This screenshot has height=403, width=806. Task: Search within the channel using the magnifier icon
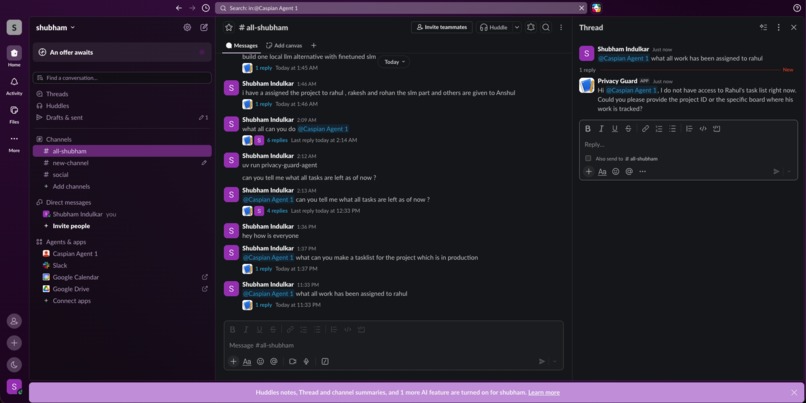(546, 27)
